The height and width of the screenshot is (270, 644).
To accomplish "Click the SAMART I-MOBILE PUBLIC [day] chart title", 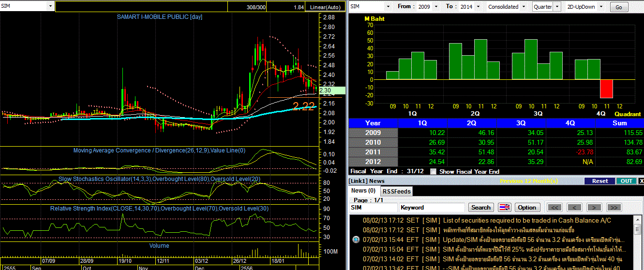I will [160, 17].
